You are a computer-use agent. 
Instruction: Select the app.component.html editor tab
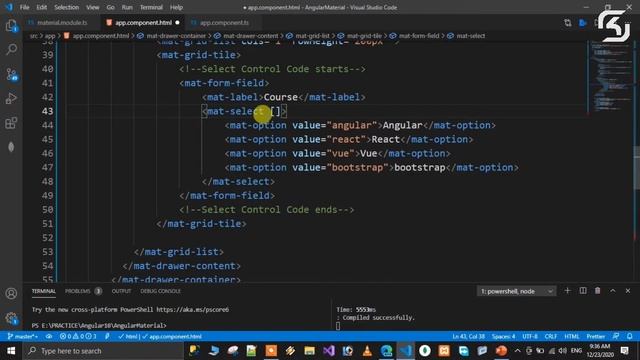[142, 23]
